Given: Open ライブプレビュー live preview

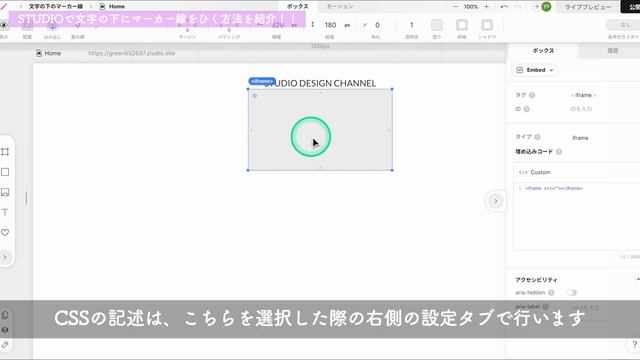Looking at the screenshot, I should click(588, 7).
